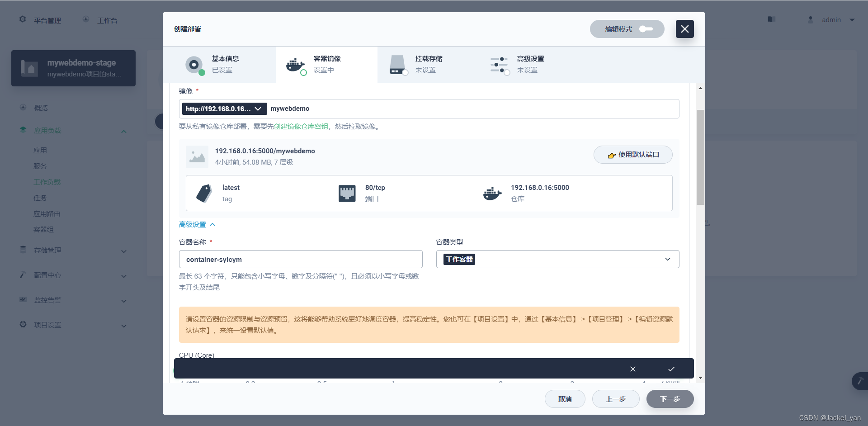Open 概览 in the sidebar
868x426 pixels.
41,108
